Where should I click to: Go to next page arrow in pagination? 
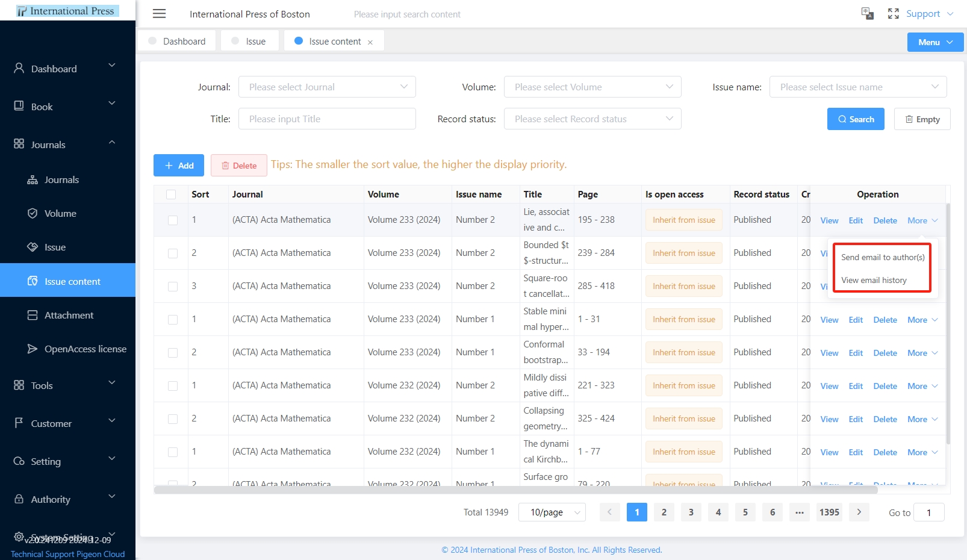[x=859, y=512]
